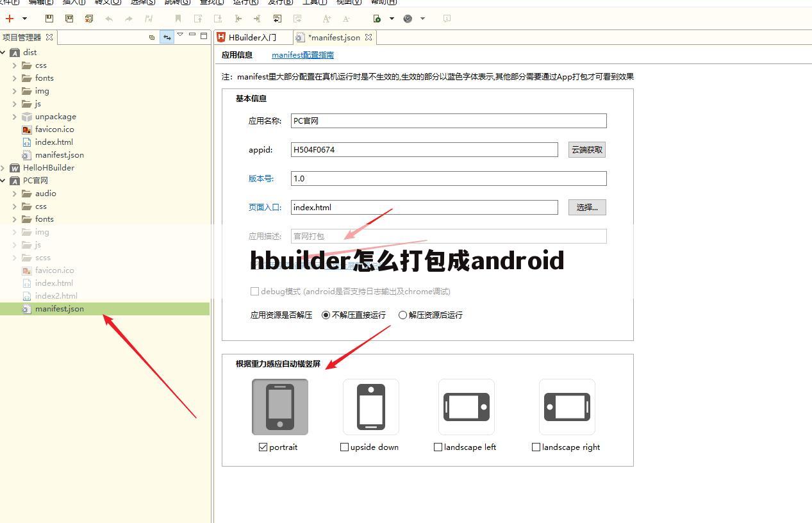The height and width of the screenshot is (523, 812).
Task: Open dropdown next to new file button
Action: pos(23,19)
